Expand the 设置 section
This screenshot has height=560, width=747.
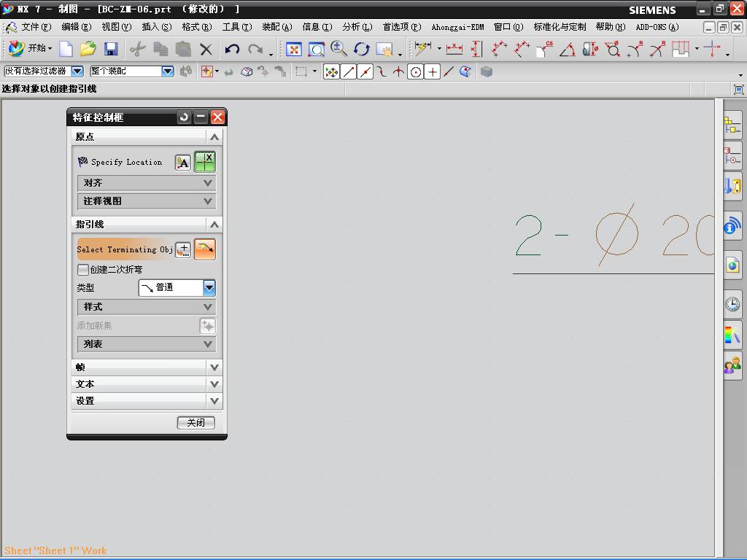pyautogui.click(x=147, y=400)
